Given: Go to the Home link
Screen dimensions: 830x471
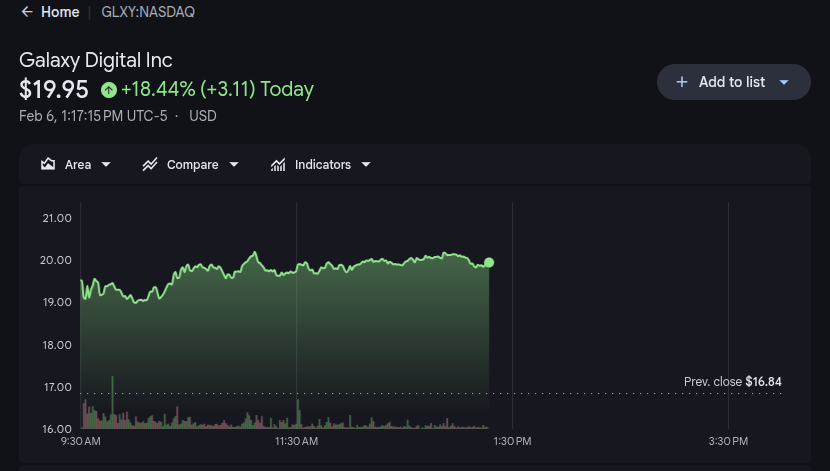Looking at the screenshot, I should (60, 12).
